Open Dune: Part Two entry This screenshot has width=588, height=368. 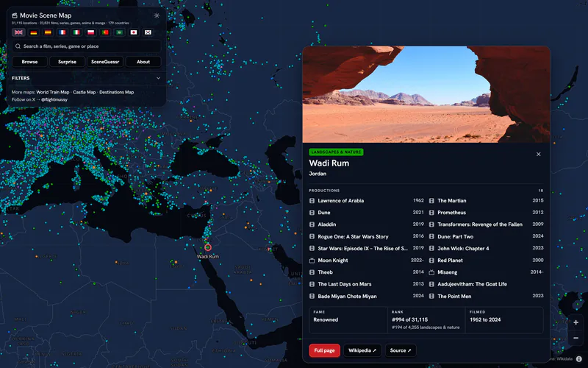[x=486, y=236]
